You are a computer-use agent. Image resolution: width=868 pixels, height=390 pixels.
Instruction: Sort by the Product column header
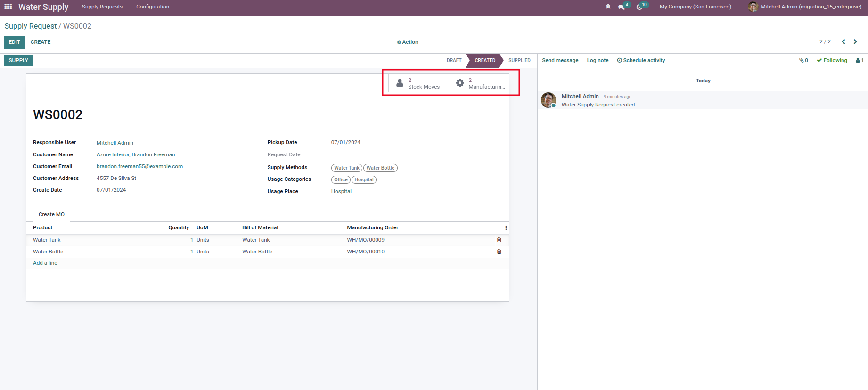click(x=43, y=227)
